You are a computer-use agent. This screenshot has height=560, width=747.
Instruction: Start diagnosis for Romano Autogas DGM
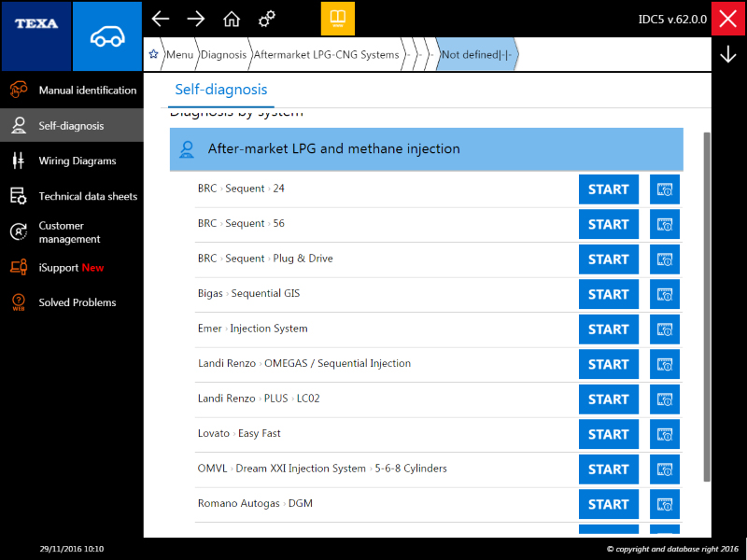click(x=609, y=504)
